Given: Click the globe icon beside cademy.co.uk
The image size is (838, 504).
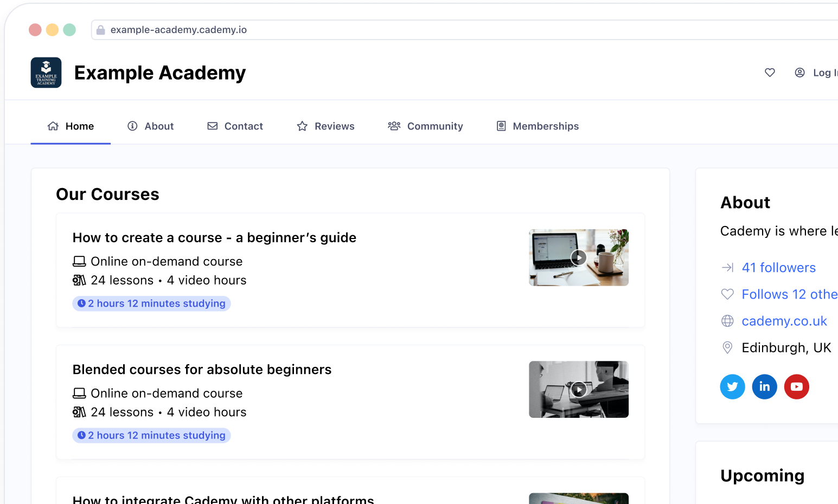Looking at the screenshot, I should click(727, 321).
